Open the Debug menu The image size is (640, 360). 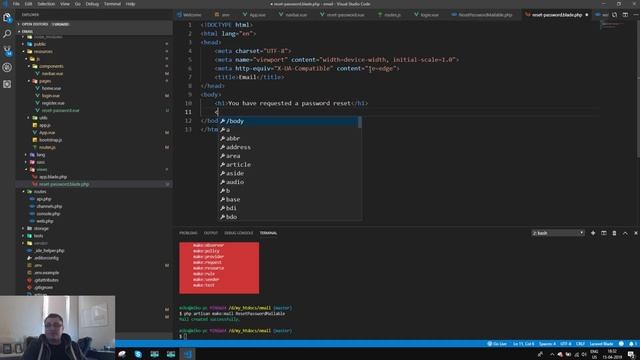coord(92,4)
